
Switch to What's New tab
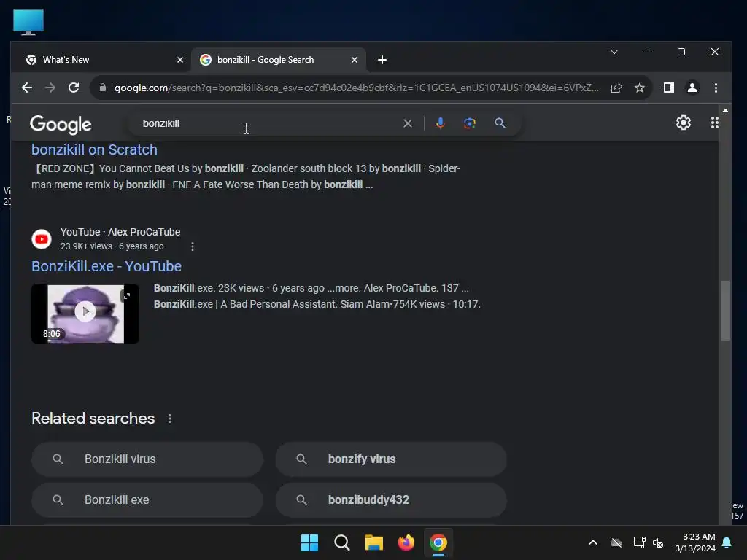click(101, 60)
